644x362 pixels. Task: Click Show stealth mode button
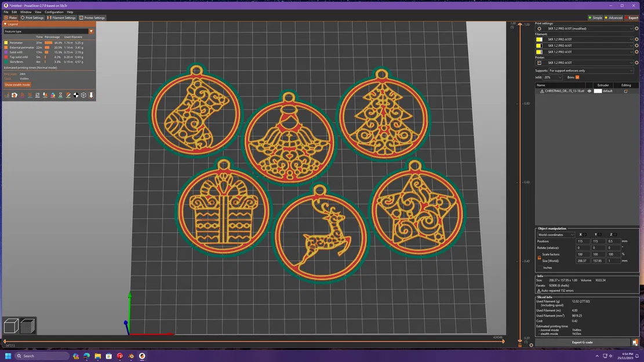point(17,85)
